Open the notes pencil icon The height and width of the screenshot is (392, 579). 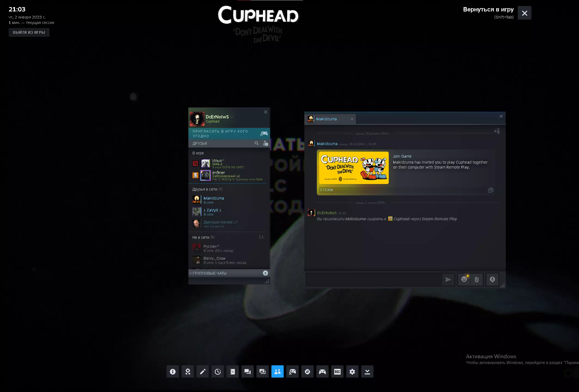[203, 372]
